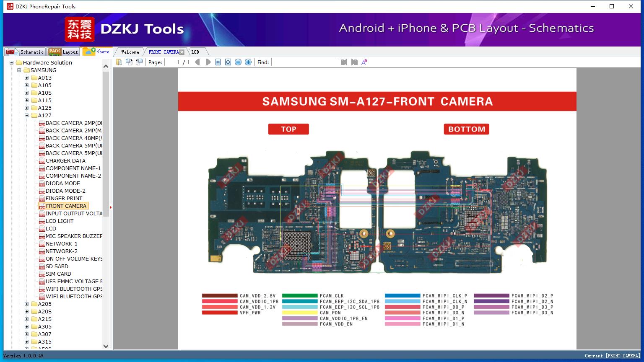
Task: Fit page to width icon
Action: [218, 62]
